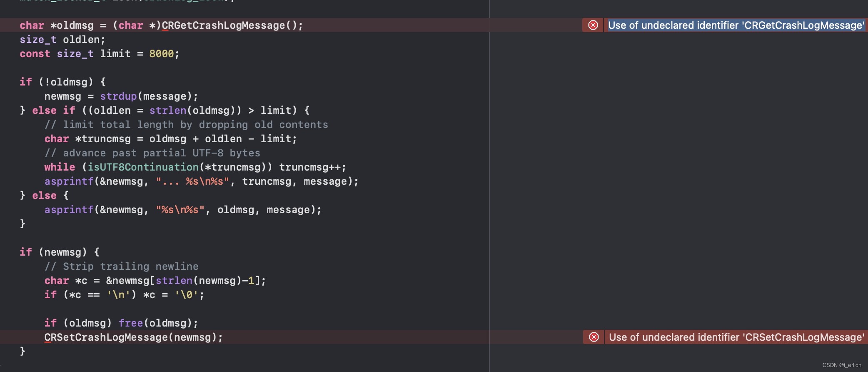Click the 'char *c = &newmsg[...]' line
The width and height of the screenshot is (868, 372).
[x=155, y=281]
